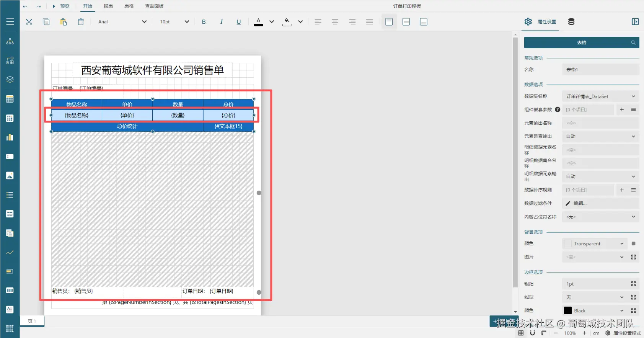Image resolution: width=644 pixels, height=338 pixels.
Task: Justify text alignment
Action: 369,22
